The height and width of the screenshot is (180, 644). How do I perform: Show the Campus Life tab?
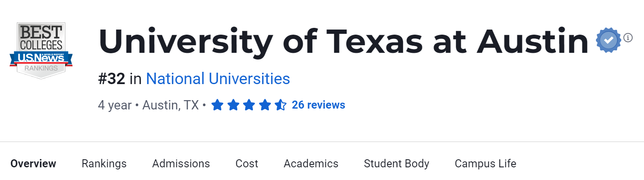point(485,164)
